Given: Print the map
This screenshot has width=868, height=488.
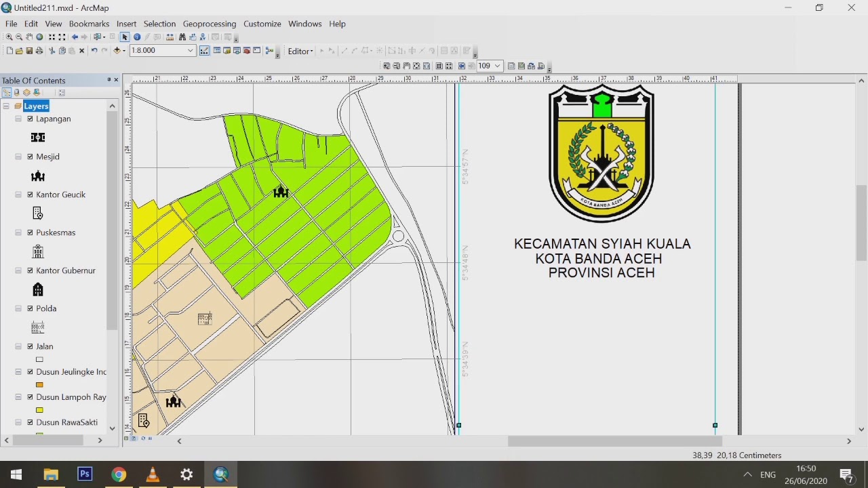Looking at the screenshot, I should coord(39,51).
